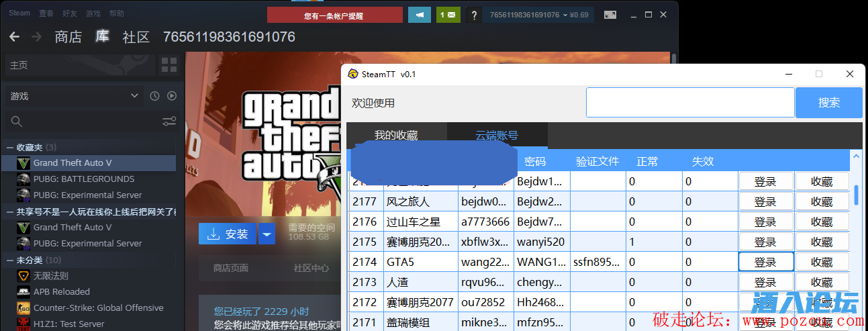Go back with Steam's back arrow

pyautogui.click(x=14, y=37)
